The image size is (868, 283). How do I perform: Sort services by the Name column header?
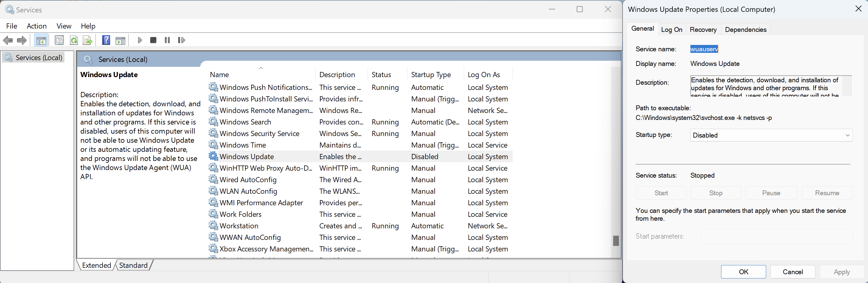tap(219, 75)
